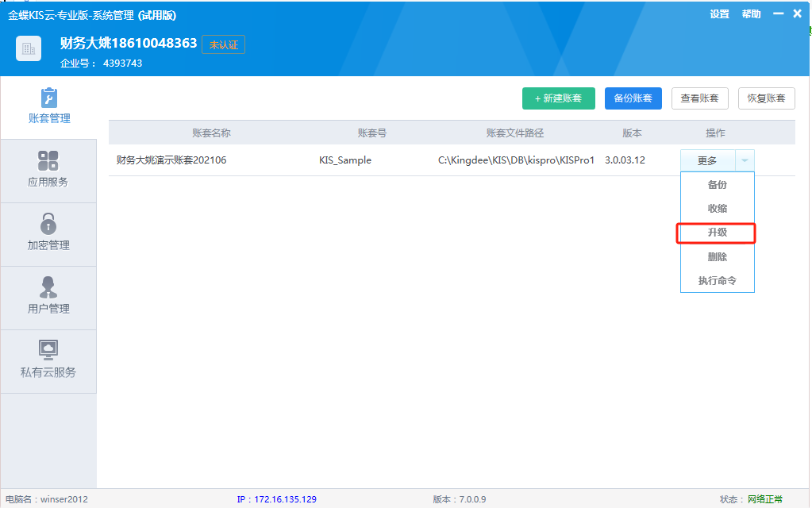Click the 账套号 column header
This screenshot has width=812, height=508.
[371, 133]
